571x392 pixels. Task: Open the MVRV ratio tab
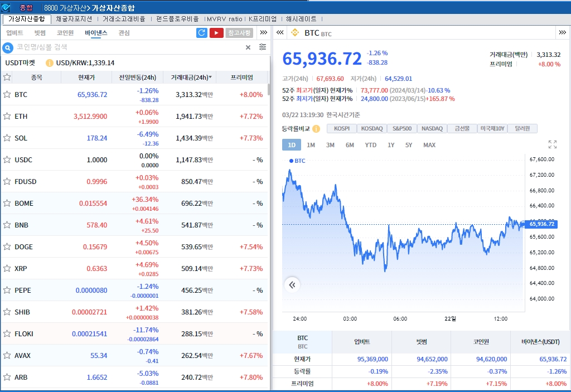coord(224,19)
